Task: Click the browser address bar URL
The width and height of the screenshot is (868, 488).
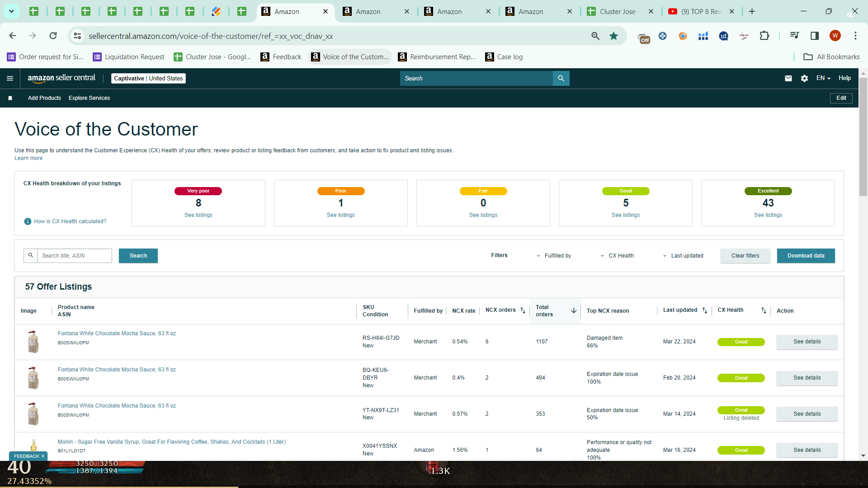Action: [211, 36]
